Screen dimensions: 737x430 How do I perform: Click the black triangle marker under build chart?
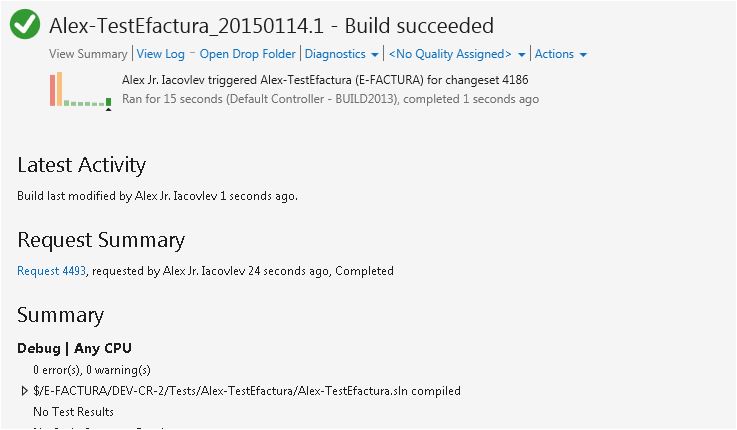[109, 109]
